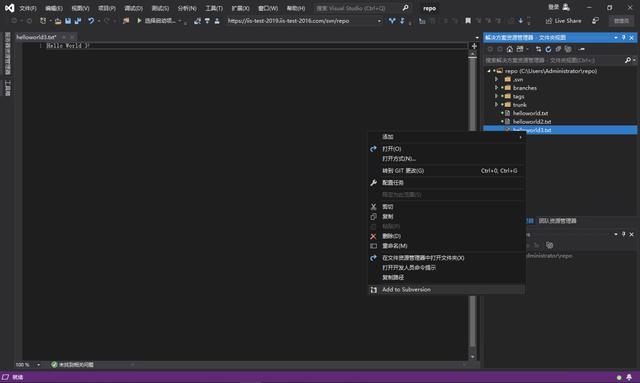Choose 打开(O) in the context menu
Viewport: 640px width, 383px height.
(x=446, y=149)
